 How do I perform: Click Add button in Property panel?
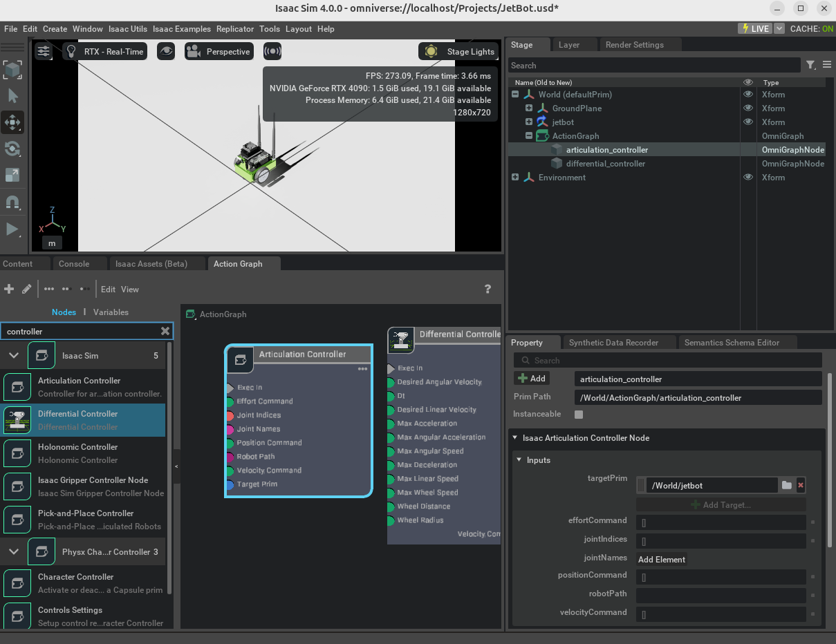click(532, 379)
